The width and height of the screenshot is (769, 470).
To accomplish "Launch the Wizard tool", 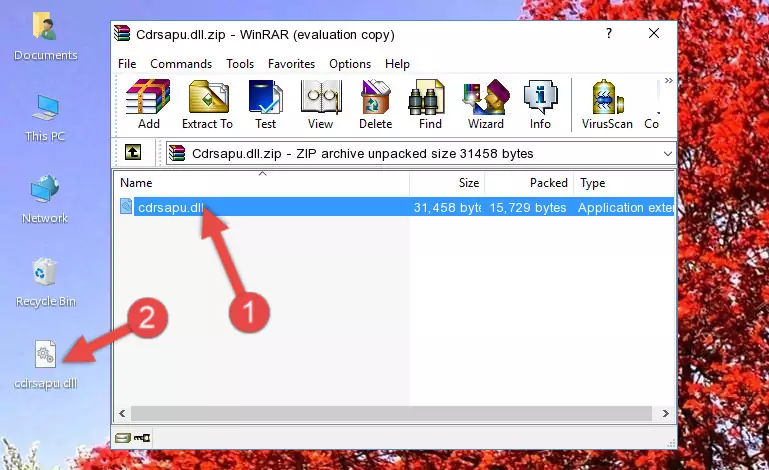I will pyautogui.click(x=486, y=104).
